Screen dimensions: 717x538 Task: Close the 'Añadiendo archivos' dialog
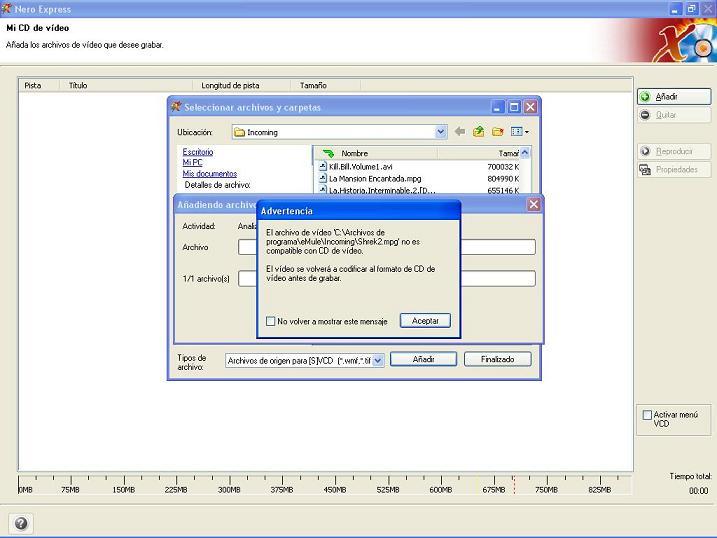(534, 204)
